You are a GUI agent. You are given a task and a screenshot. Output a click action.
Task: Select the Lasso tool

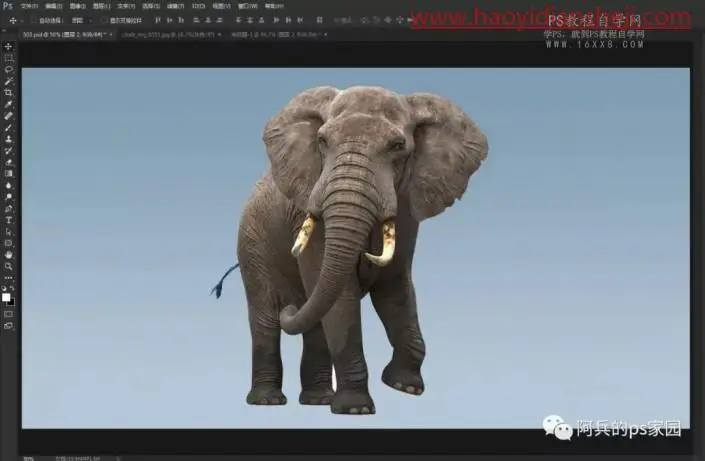coord(9,70)
